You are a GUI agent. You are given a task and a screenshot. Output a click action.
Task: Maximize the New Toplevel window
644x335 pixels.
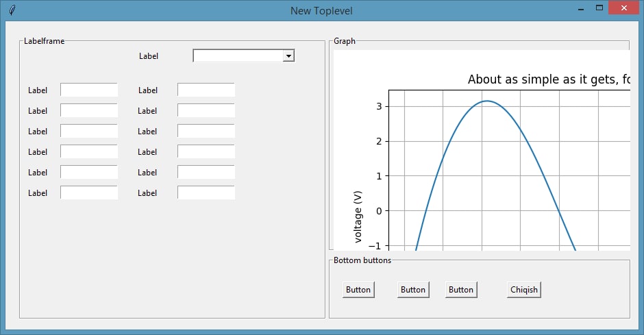pos(599,8)
